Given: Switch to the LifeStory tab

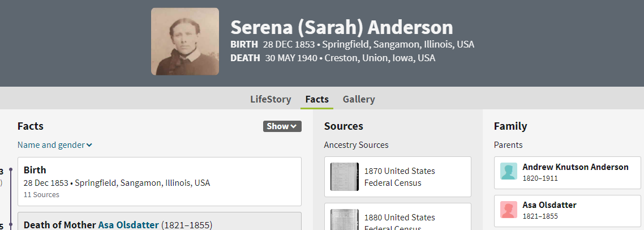Looking at the screenshot, I should 271,99.
